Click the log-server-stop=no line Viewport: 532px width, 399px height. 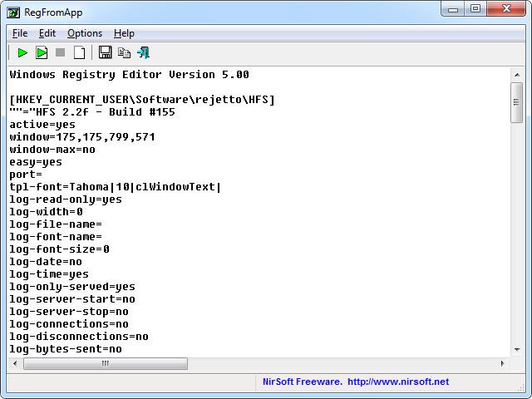point(69,312)
